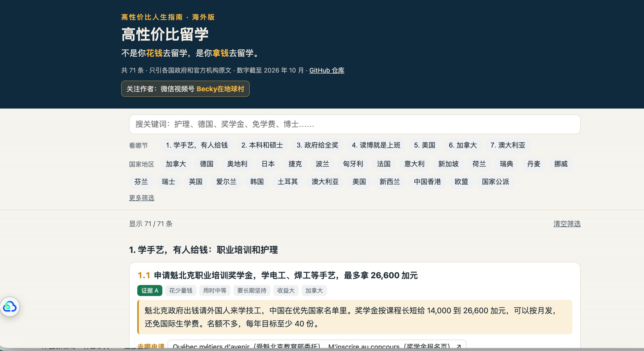
Task: Click the 显示 71 / 71 条 counter
Action: pos(151,224)
